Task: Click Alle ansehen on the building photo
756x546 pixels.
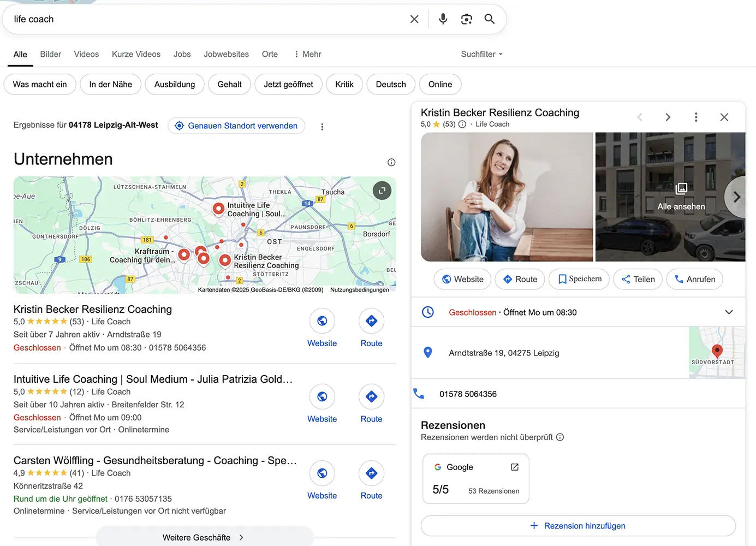Action: [x=681, y=206]
